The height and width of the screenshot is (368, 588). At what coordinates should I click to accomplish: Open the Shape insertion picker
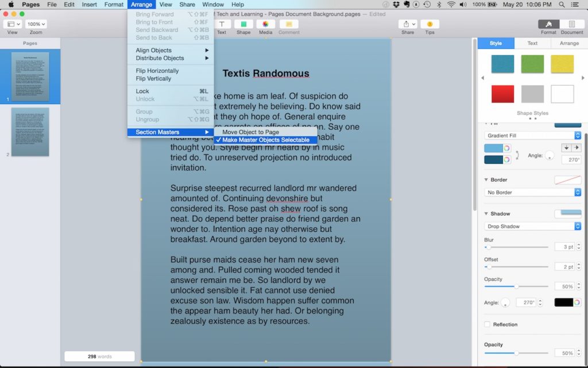tap(243, 24)
